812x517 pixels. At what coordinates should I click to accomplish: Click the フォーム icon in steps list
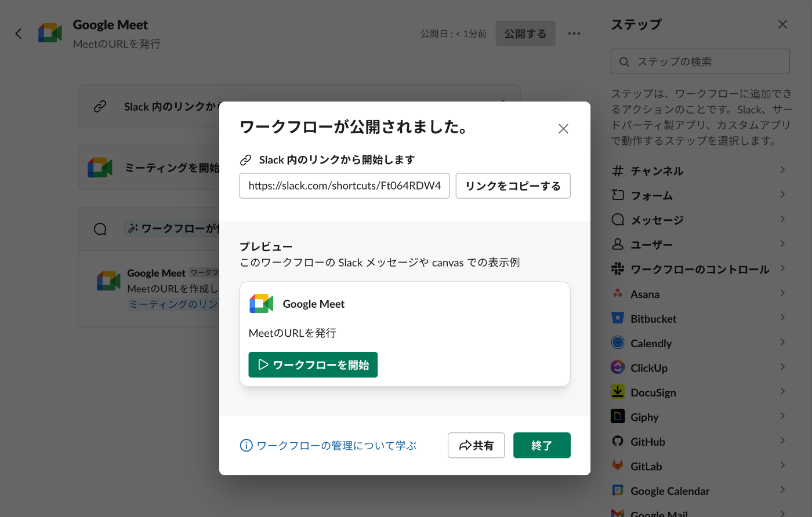[618, 195]
